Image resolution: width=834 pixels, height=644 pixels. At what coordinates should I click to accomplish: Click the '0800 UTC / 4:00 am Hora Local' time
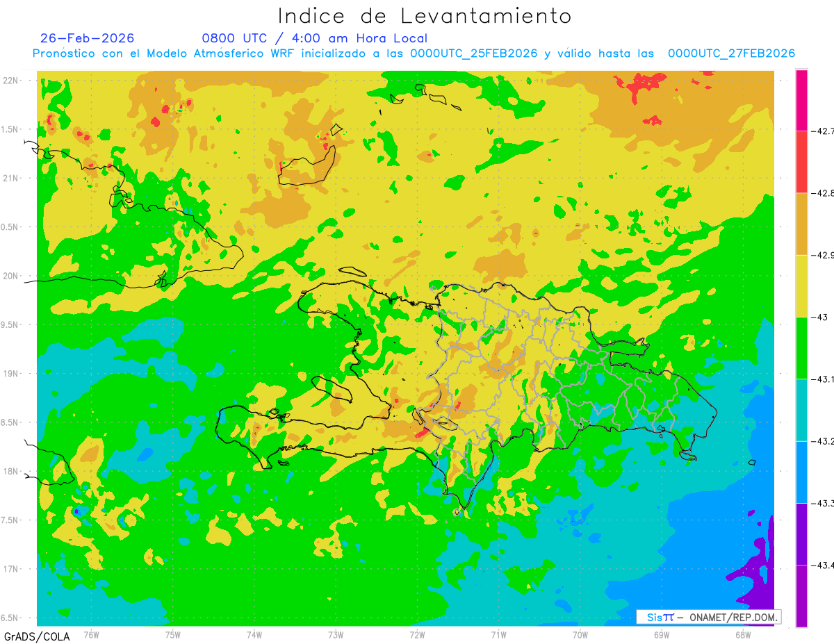coord(315,38)
